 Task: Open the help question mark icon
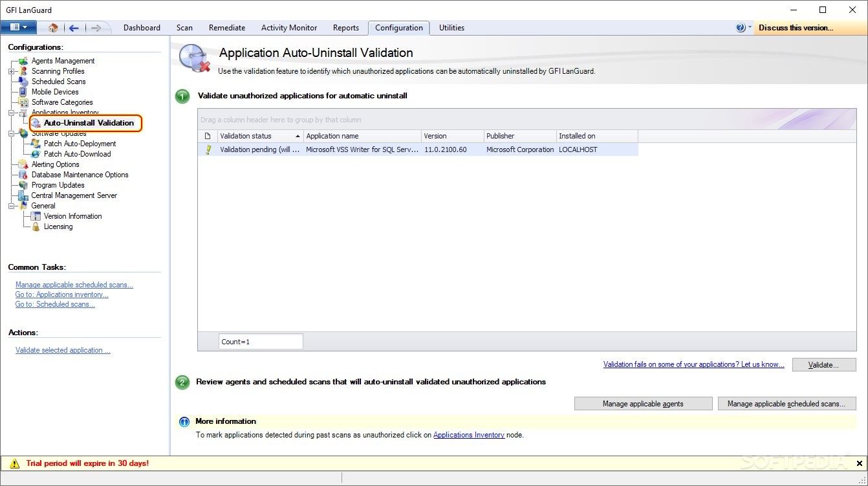coord(741,28)
